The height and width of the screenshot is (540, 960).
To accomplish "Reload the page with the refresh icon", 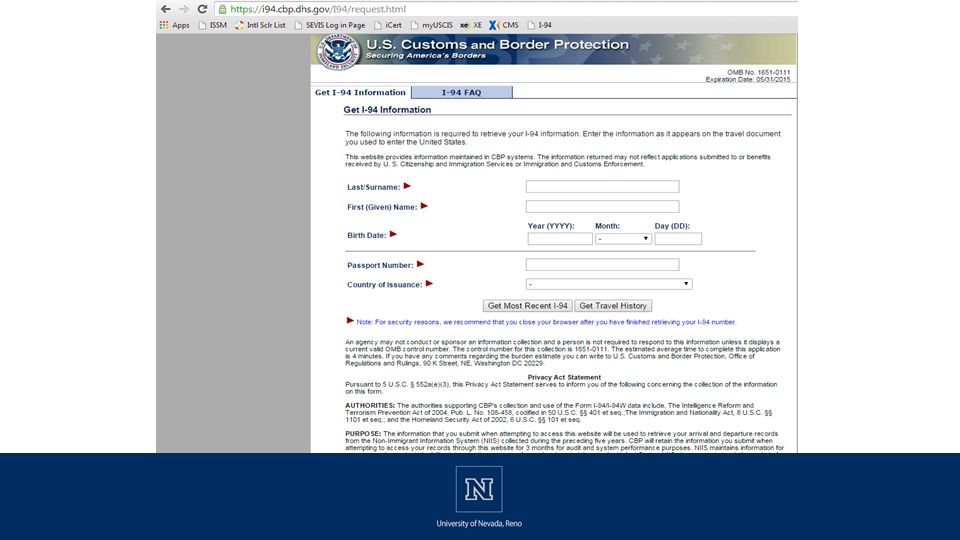I will [202, 9].
